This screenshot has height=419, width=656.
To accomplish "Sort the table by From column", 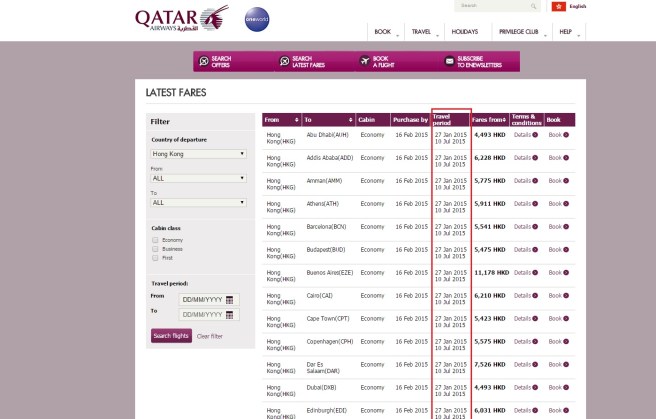I will [296, 120].
